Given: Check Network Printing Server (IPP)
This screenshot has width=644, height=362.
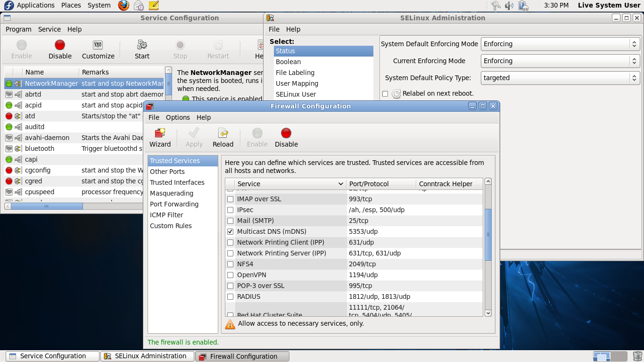Looking at the screenshot, I should point(230,253).
